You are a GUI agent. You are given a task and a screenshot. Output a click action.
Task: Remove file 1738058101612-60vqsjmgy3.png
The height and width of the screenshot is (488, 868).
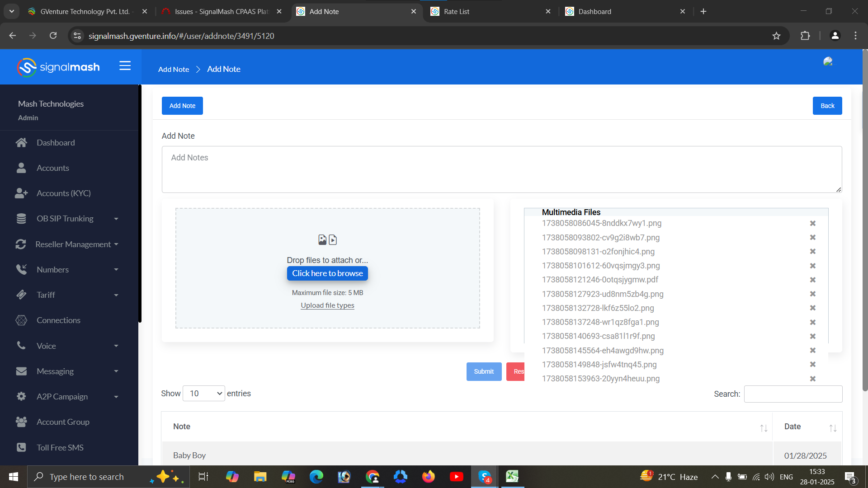point(812,266)
